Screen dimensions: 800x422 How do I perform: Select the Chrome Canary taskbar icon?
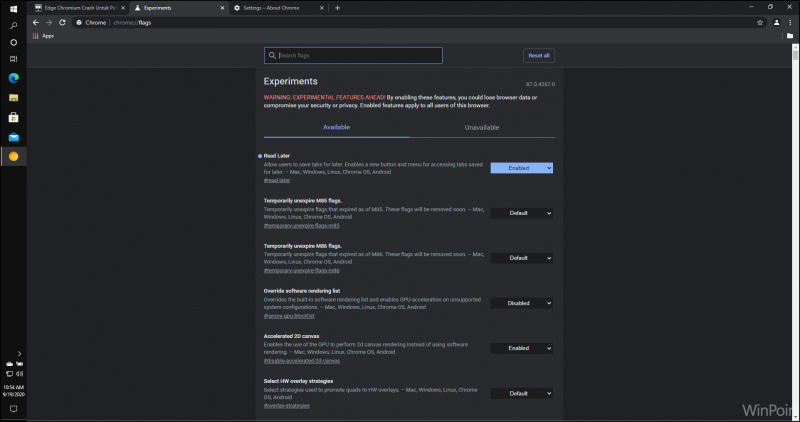point(13,156)
